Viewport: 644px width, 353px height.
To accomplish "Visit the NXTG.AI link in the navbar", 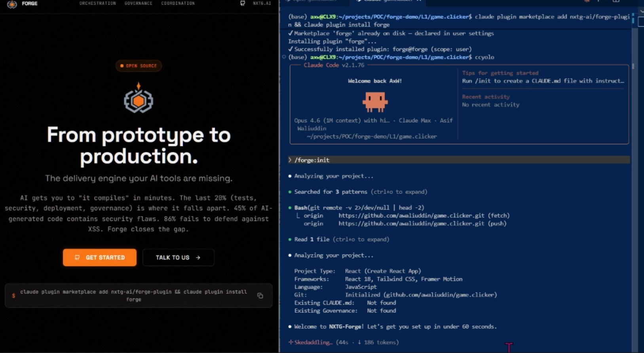I will (x=262, y=3).
